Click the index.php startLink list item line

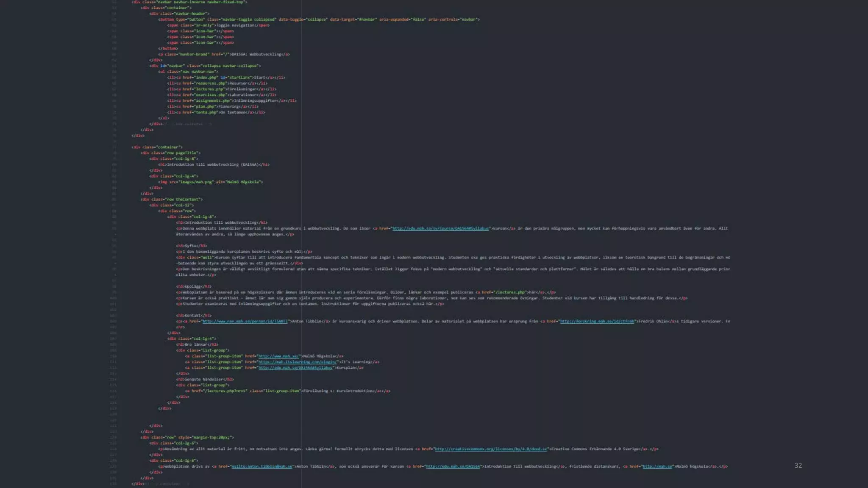click(226, 78)
